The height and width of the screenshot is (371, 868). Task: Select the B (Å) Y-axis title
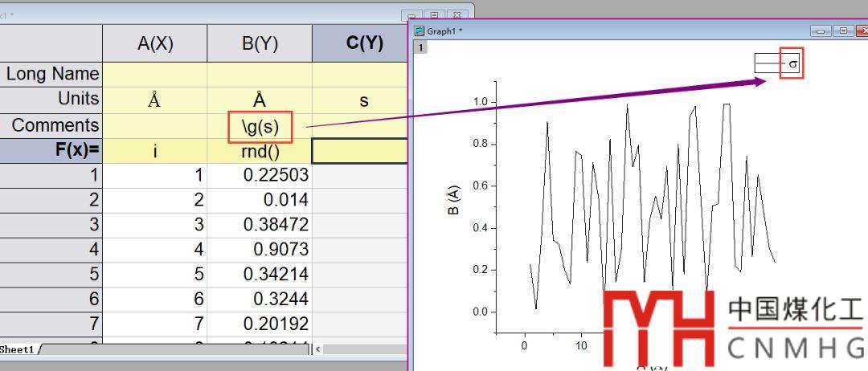click(x=456, y=199)
